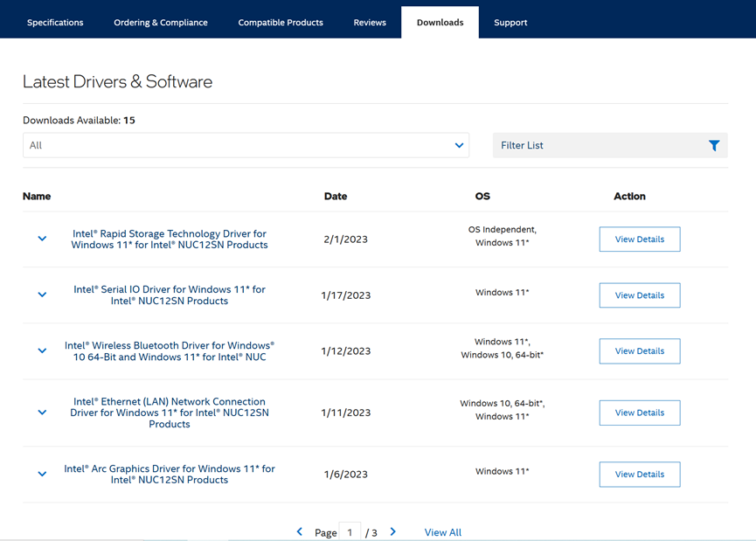The image size is (756, 541).
Task: Click the OS column header
Action: (x=482, y=197)
